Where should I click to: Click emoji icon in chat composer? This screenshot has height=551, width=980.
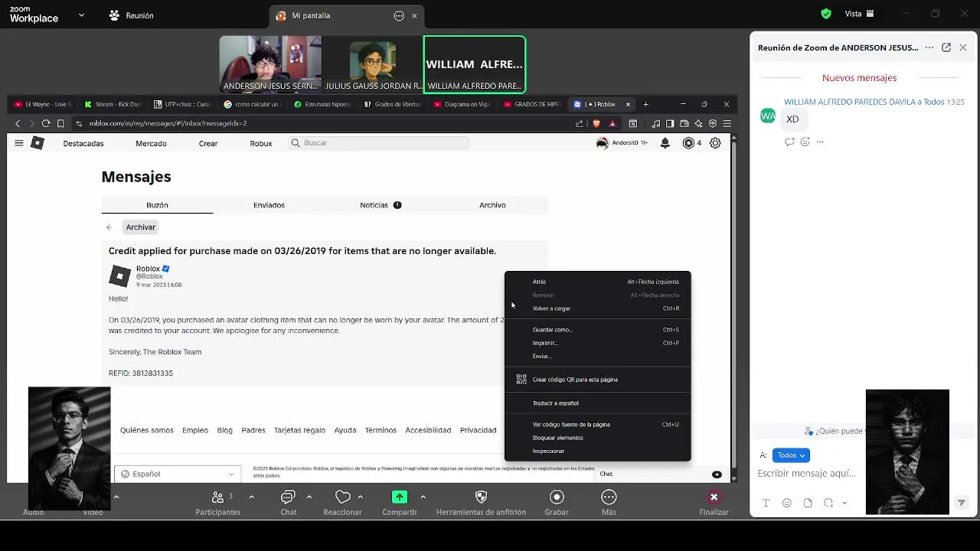(x=786, y=503)
